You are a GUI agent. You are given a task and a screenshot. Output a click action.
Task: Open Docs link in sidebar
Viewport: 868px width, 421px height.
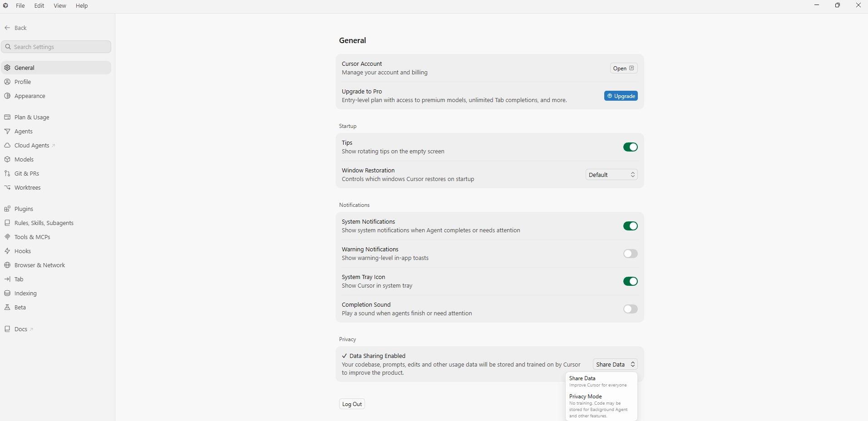56,329
